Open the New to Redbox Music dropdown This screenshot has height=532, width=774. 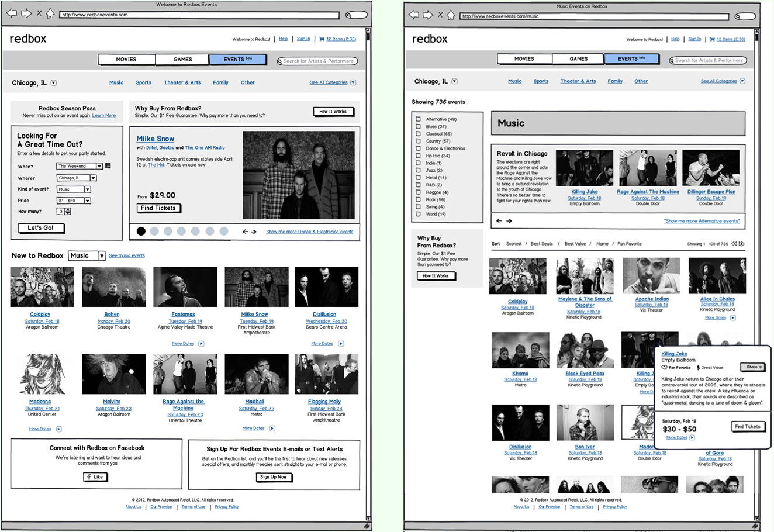(x=87, y=255)
